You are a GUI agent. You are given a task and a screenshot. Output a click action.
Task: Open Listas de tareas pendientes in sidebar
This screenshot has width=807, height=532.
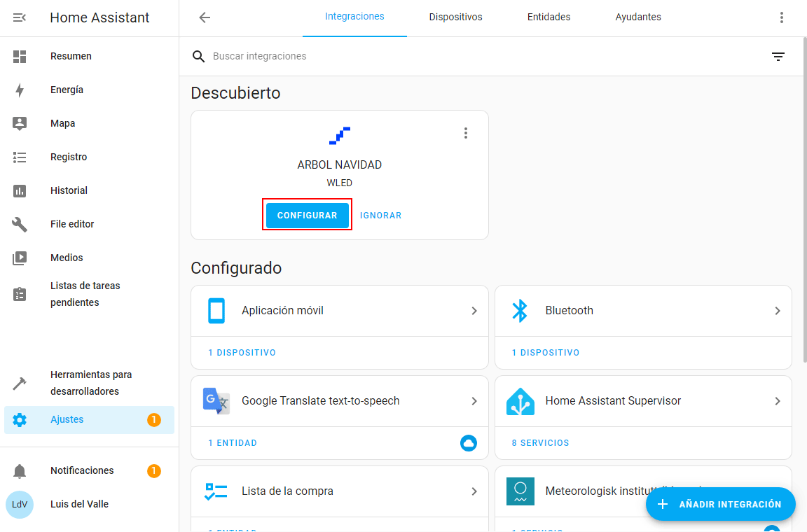[89, 294]
